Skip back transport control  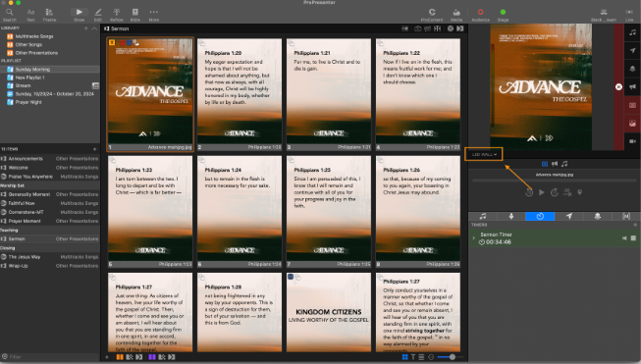(x=528, y=192)
